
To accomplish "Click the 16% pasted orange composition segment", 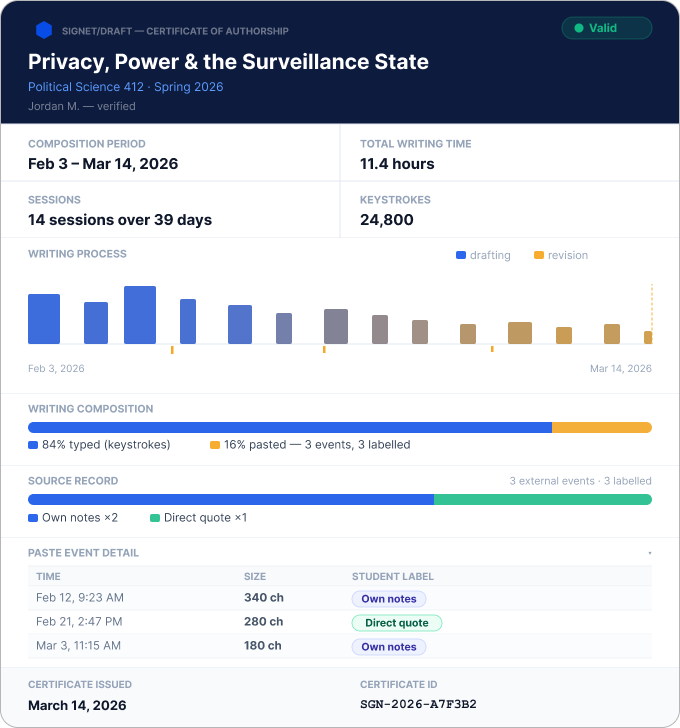I will click(602, 427).
